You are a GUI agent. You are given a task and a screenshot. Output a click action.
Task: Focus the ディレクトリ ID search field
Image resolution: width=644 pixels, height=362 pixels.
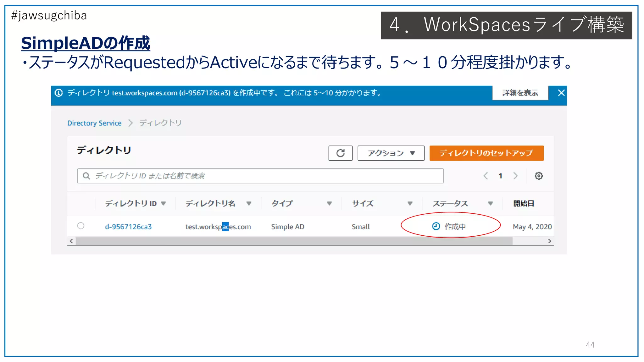[x=260, y=176]
